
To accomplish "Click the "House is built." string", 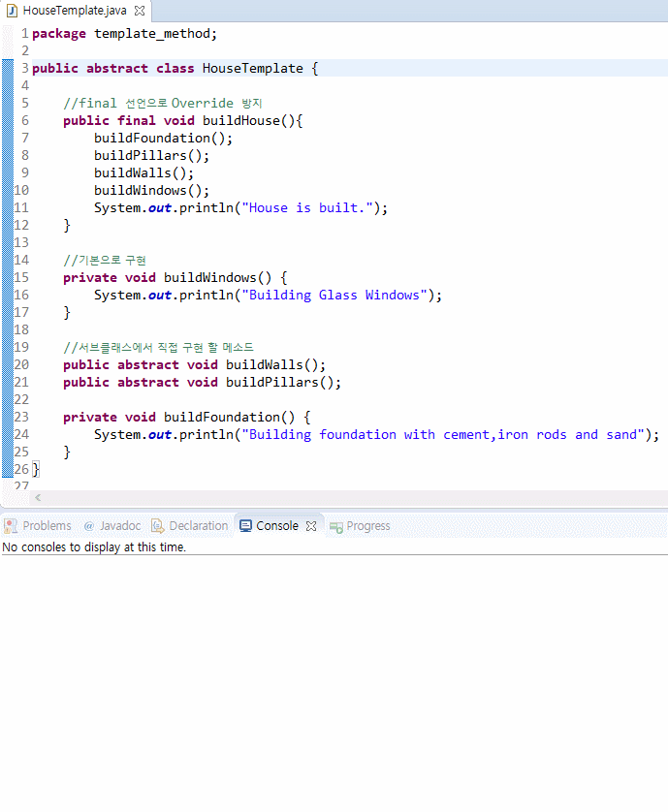I will [307, 208].
